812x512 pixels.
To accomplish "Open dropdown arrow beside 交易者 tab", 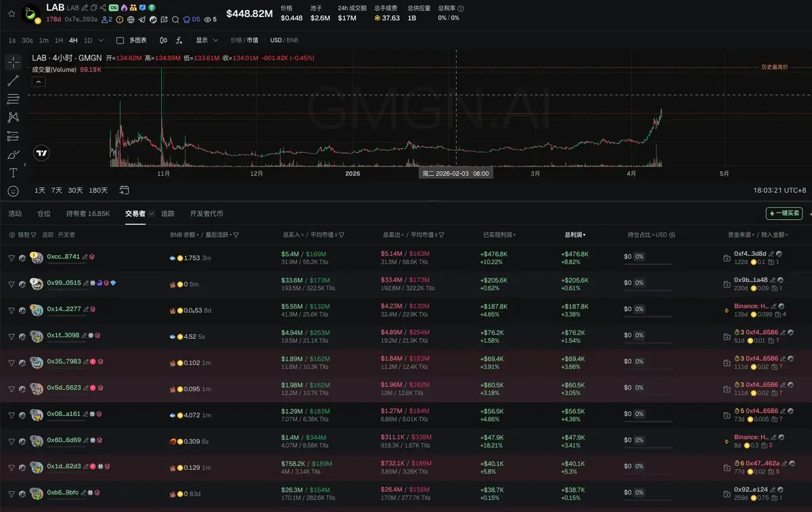I will 152,214.
